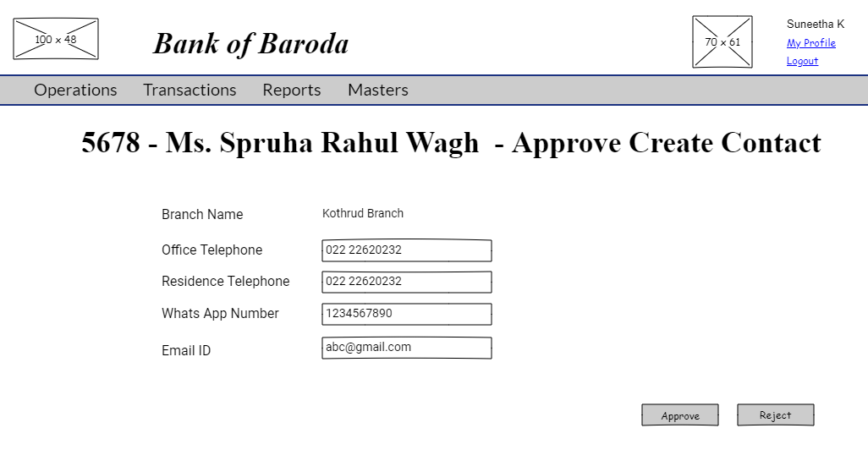Screen dimensions: 868x461
Task: Select the user avatar placeholder beside My Profile
Action: click(722, 42)
